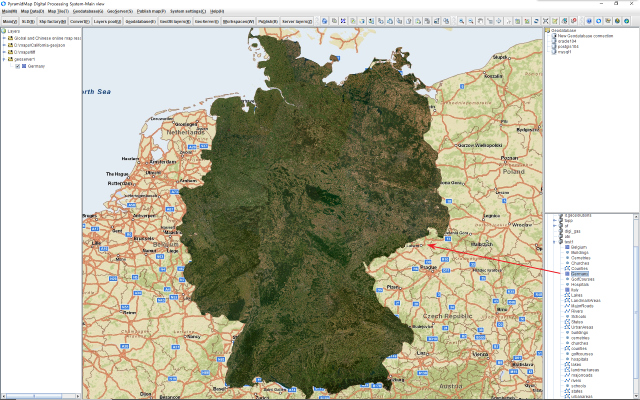The height and width of the screenshot is (400, 640).
Task: Click the raster icon beside Italy
Action: point(567,290)
